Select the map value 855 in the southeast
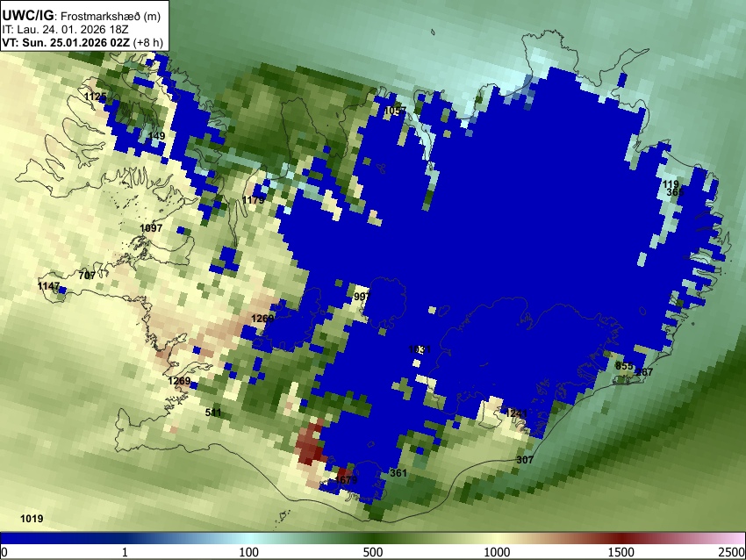The height and width of the screenshot is (560, 746). [x=624, y=366]
